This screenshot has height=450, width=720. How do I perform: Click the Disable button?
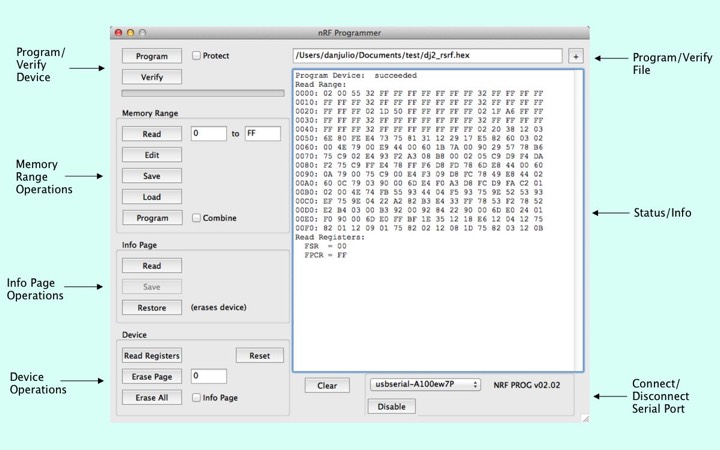click(391, 406)
